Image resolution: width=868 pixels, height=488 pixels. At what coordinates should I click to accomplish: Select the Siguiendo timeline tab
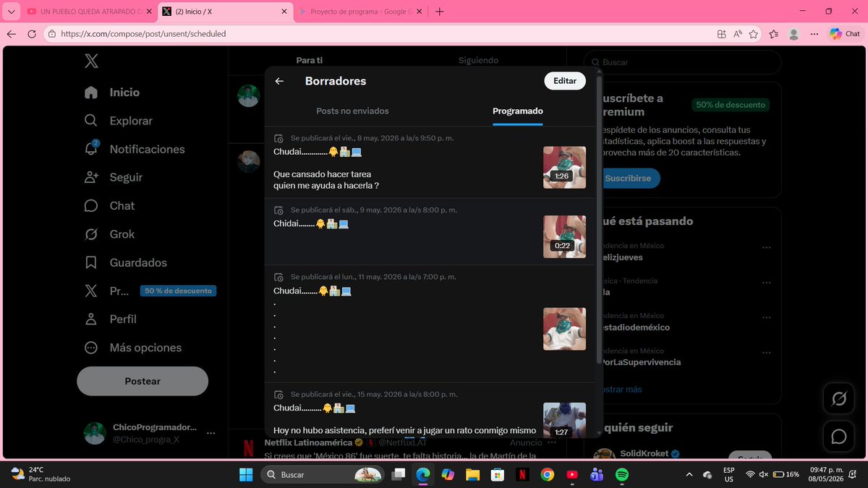coord(478,61)
